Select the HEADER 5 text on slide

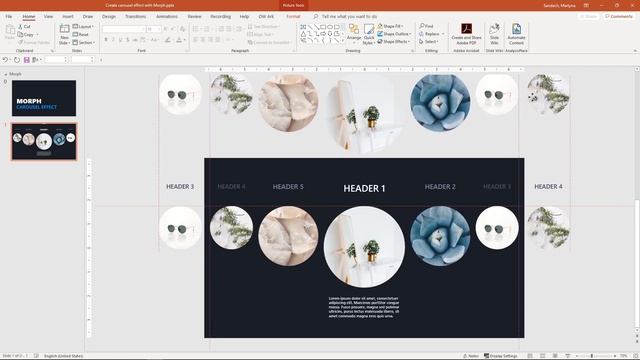[x=288, y=187]
